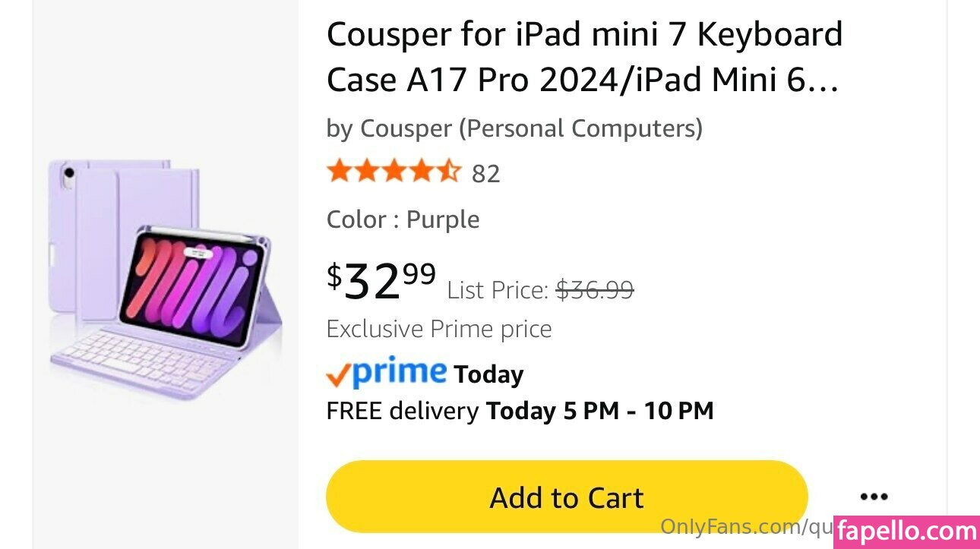
Task: Click the first orange rating star
Action: pyautogui.click(x=339, y=172)
